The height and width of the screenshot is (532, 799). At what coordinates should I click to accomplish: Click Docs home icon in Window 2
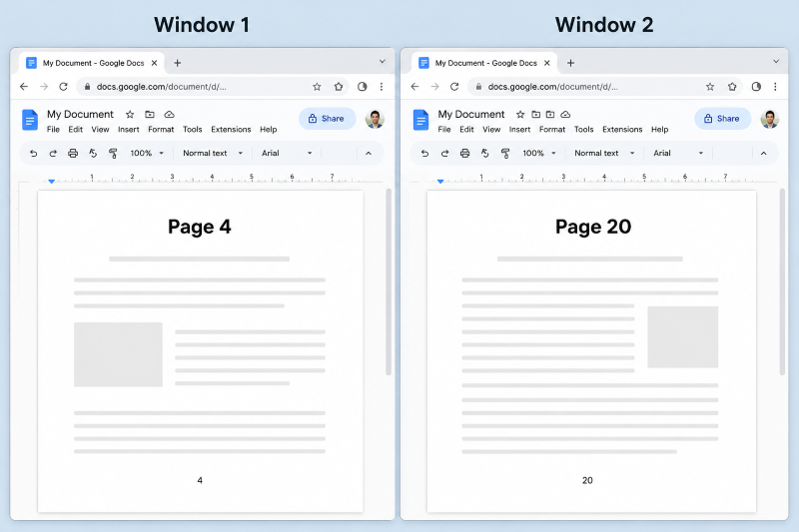420,121
